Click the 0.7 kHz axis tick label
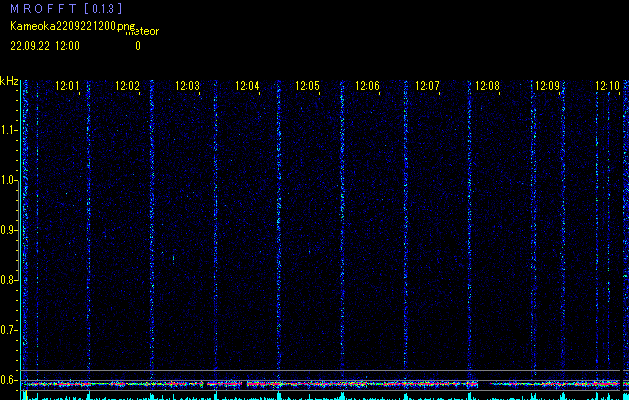 click(8, 330)
